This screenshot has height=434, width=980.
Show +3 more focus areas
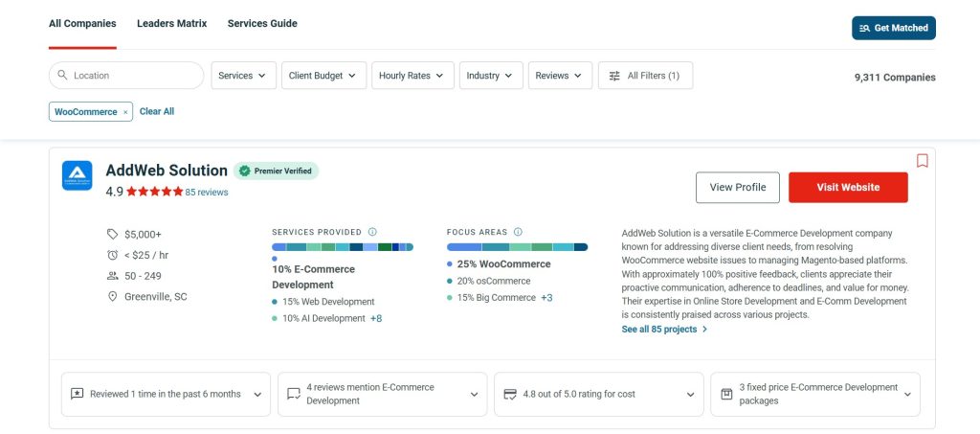[546, 298]
